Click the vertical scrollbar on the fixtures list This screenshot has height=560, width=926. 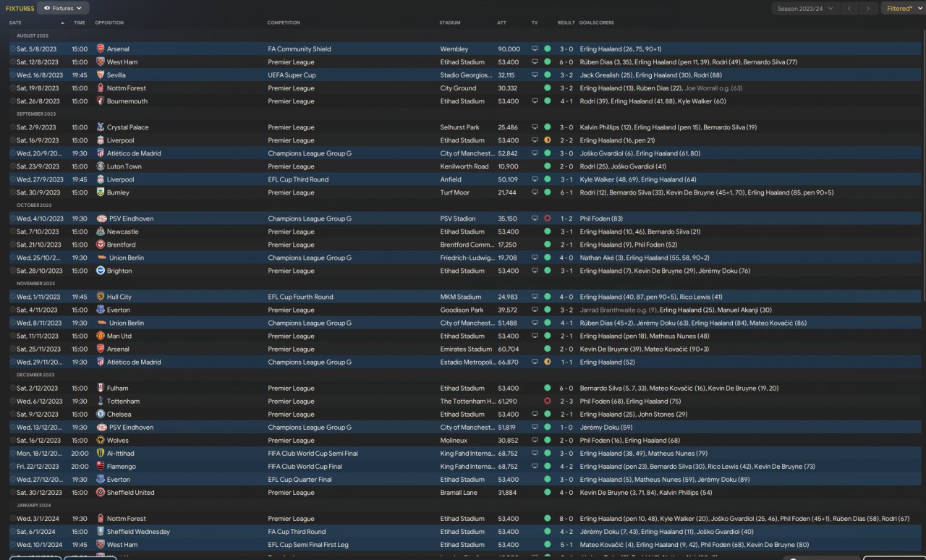[x=923, y=166]
